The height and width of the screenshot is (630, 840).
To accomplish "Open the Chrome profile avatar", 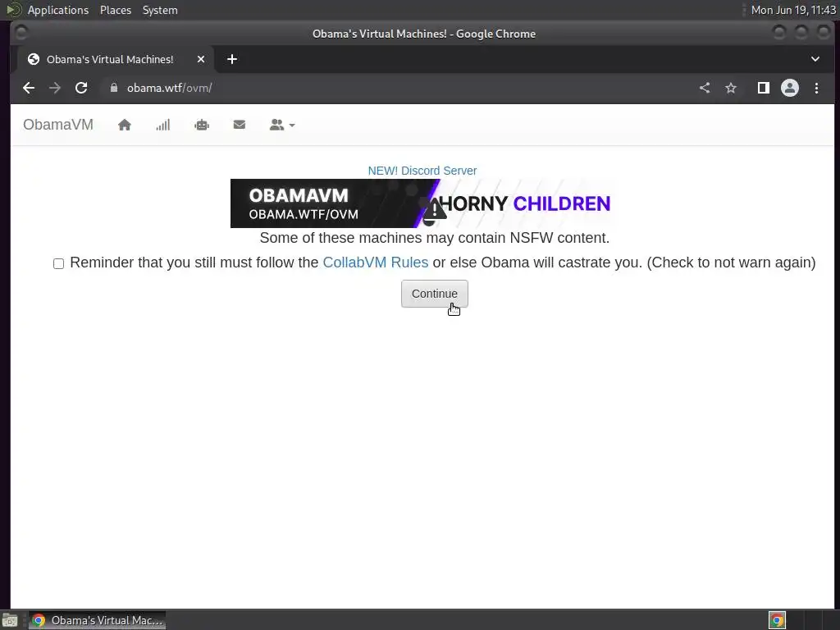I will (790, 88).
